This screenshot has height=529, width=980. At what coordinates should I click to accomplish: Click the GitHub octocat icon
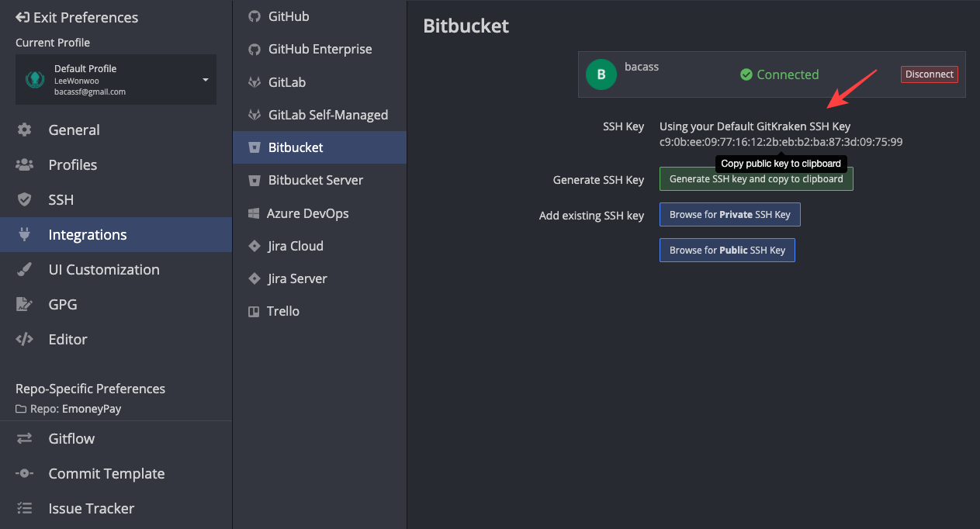point(254,16)
